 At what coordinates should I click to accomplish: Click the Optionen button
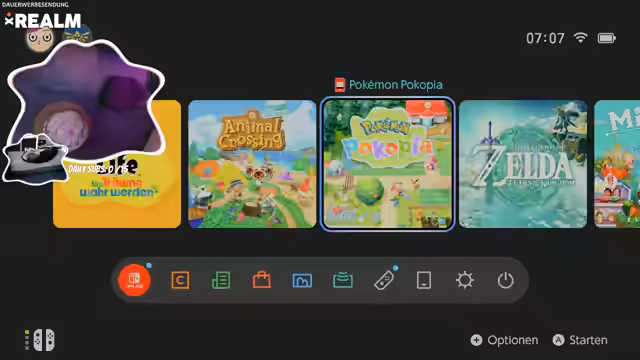(504, 340)
